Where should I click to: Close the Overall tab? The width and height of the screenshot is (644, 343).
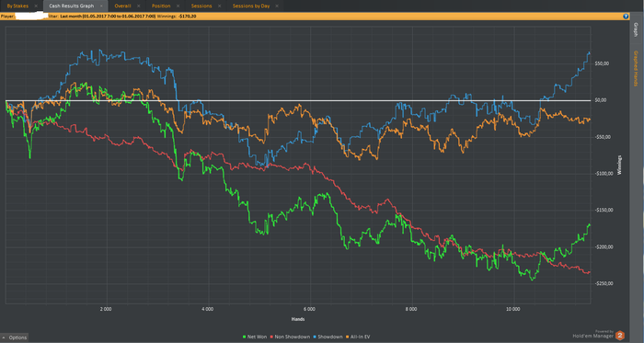(138, 6)
